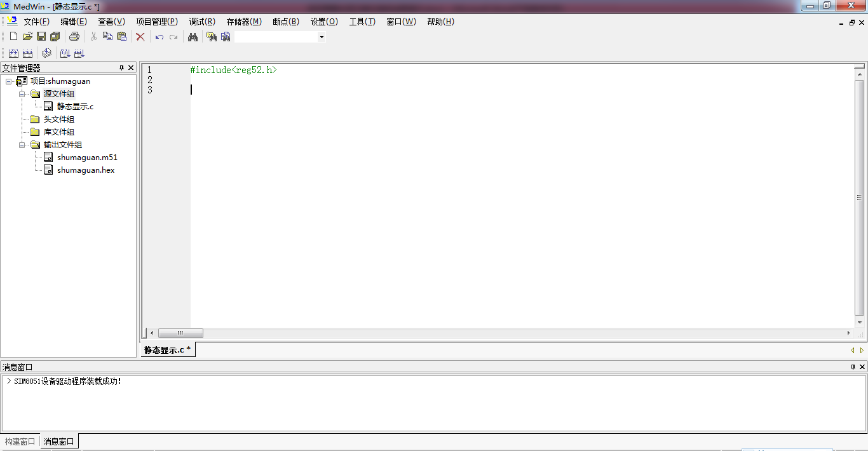Delete with the red X icon
The width and height of the screenshot is (868, 451).
click(140, 37)
